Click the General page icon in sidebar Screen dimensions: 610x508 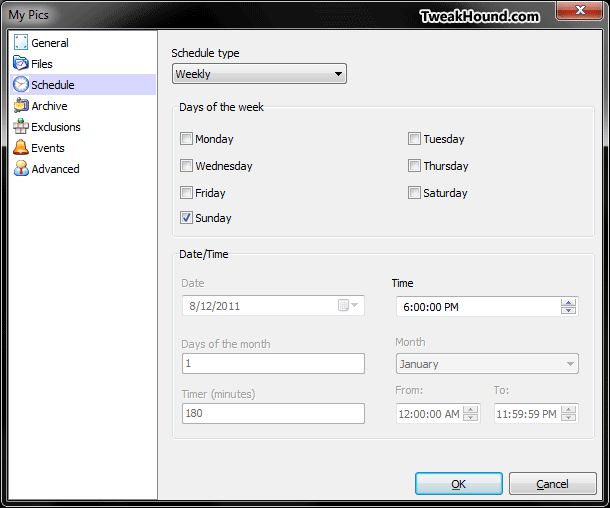click(x=21, y=42)
